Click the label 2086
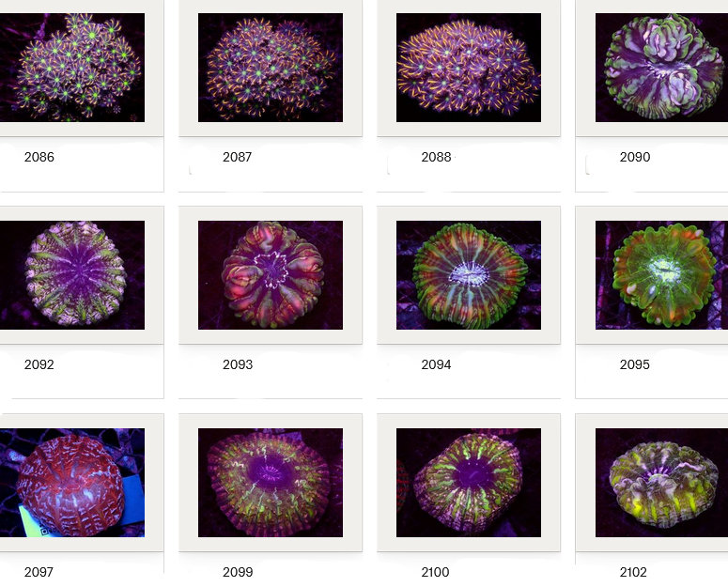 coord(39,157)
